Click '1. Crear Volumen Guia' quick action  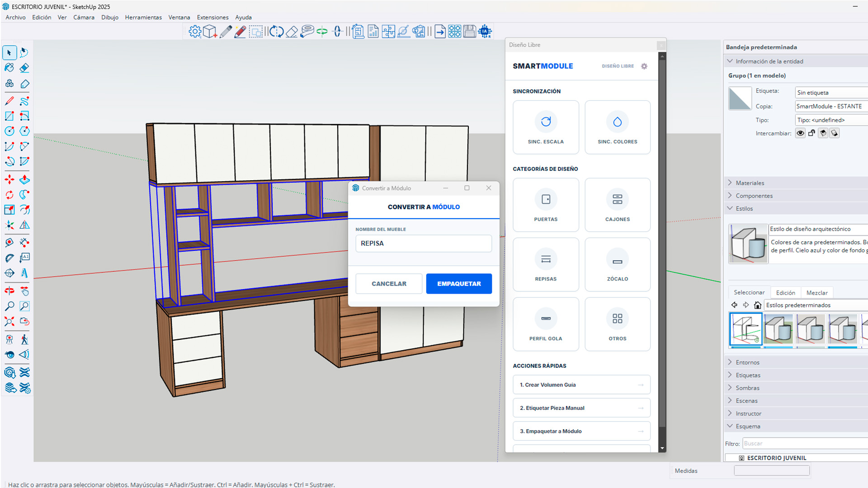coord(581,385)
